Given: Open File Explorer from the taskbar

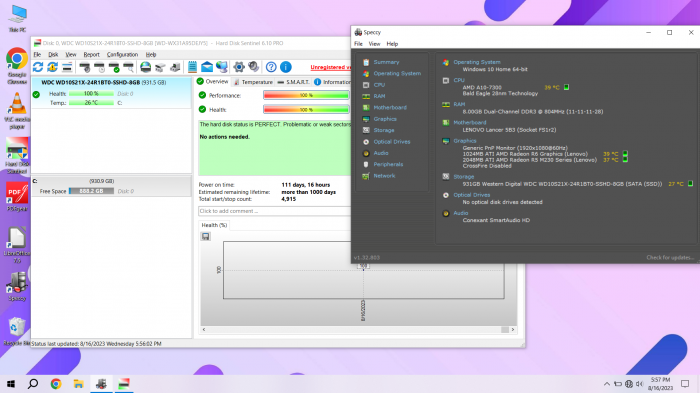Looking at the screenshot, I should pyautogui.click(x=79, y=384).
